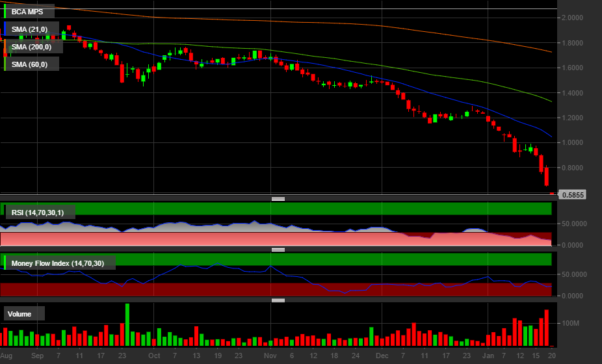Click the Dec date axis label
The height and width of the screenshot is (364, 602).
[x=382, y=356]
